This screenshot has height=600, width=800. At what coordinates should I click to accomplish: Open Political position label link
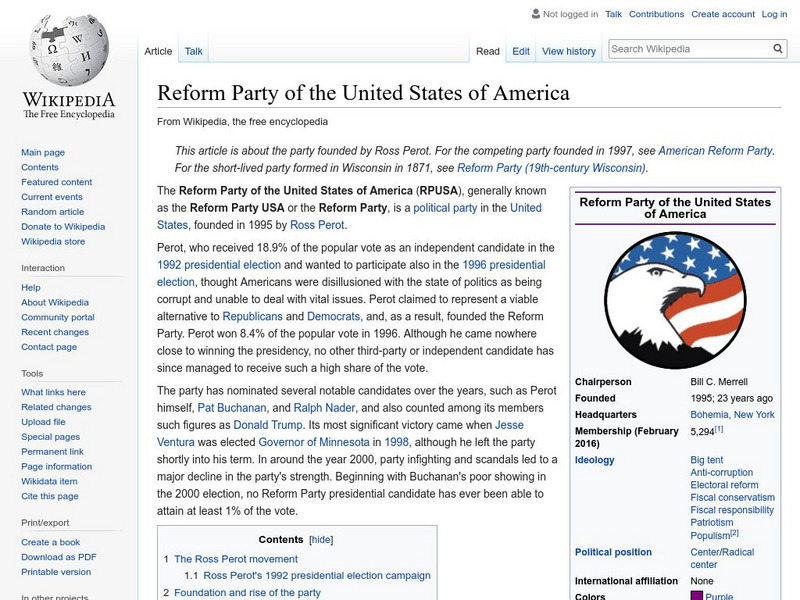point(613,552)
